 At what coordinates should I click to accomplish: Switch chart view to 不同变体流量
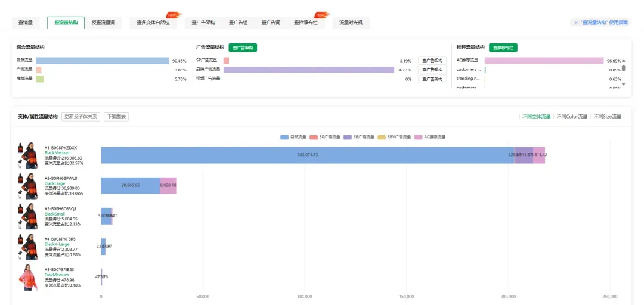(x=537, y=117)
